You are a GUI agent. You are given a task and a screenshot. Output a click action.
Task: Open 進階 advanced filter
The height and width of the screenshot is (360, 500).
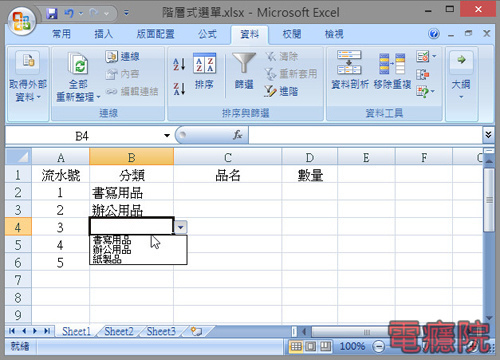coord(282,91)
